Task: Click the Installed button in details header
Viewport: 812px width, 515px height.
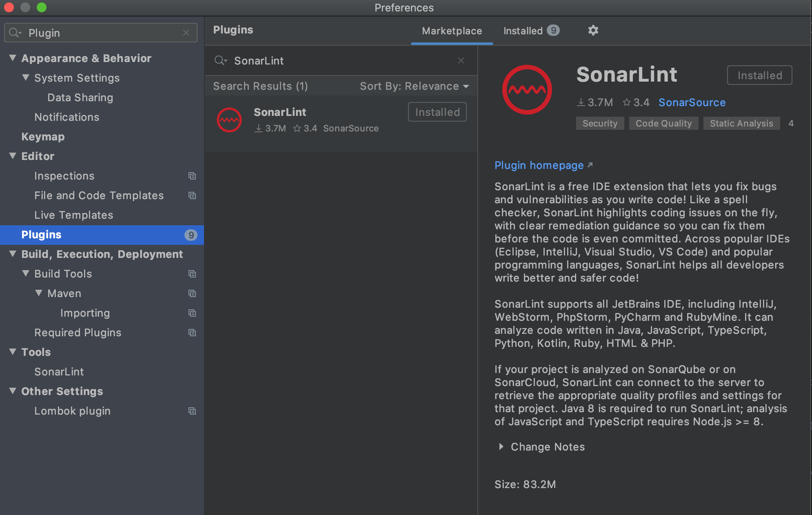Action: pos(760,75)
